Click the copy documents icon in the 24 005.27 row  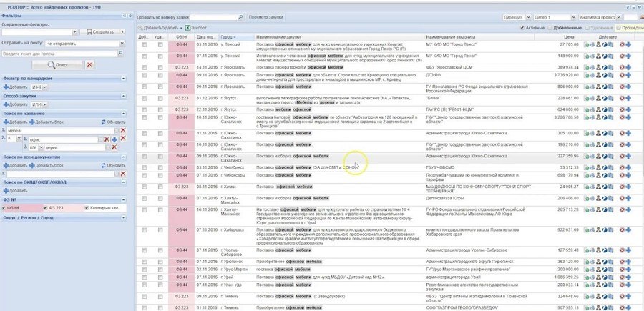610,187
